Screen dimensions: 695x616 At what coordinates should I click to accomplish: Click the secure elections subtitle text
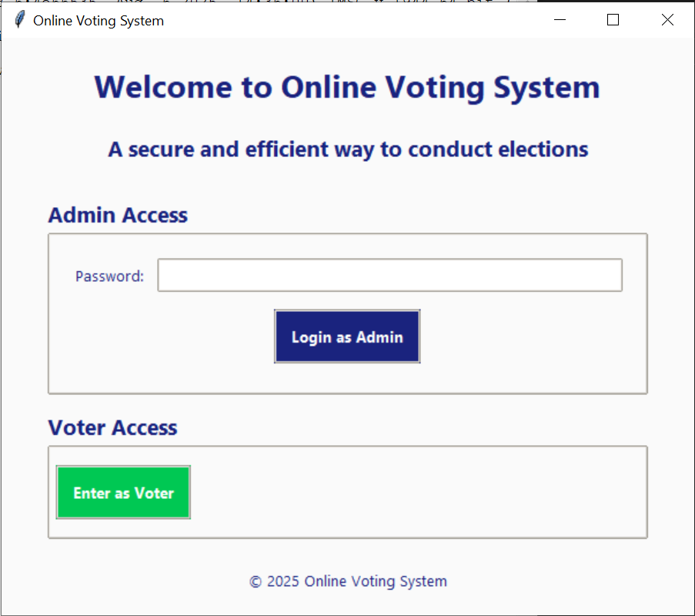coord(347,149)
